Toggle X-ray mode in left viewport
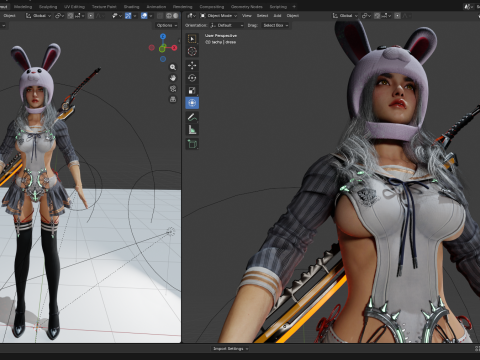This screenshot has width=480, height=360. click(160, 16)
